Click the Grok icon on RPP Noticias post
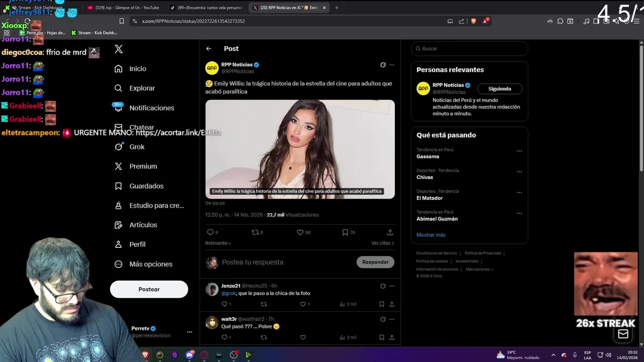The width and height of the screenshot is (644, 362). 383,65
